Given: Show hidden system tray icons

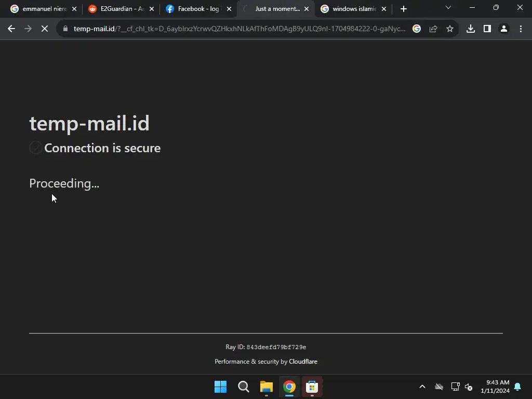Looking at the screenshot, I should coord(422,387).
